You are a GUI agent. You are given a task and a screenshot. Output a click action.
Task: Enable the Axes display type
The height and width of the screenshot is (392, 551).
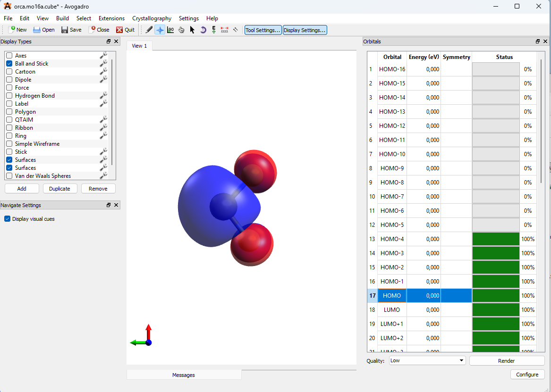(9, 56)
